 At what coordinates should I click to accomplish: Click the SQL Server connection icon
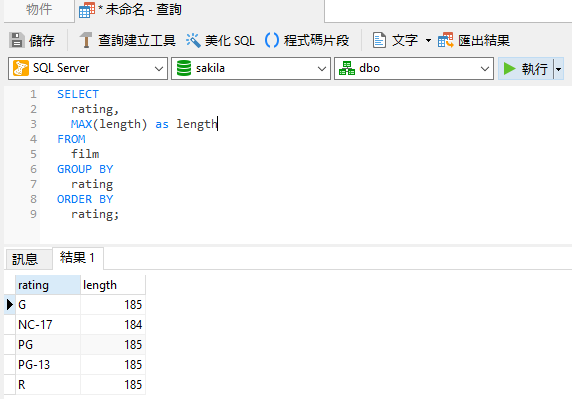pyautogui.click(x=20, y=68)
